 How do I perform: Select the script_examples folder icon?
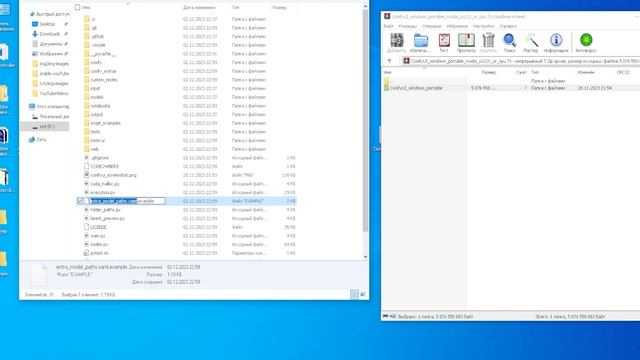point(86,123)
